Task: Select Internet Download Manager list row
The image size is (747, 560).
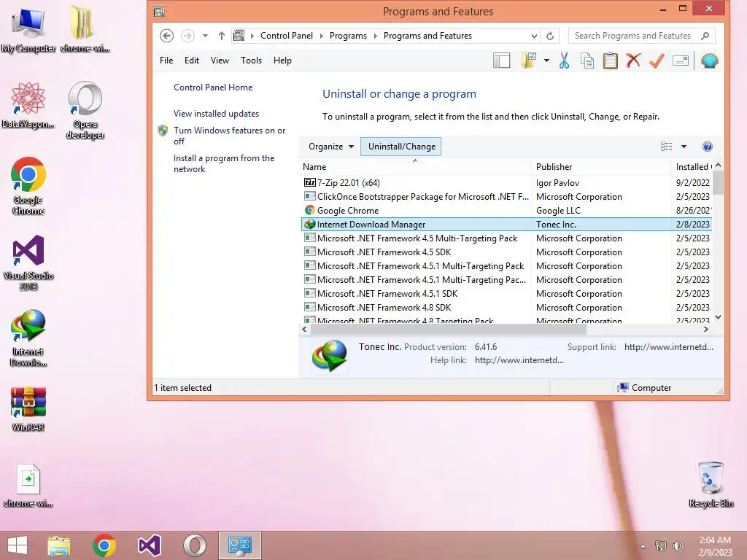Action: pos(506,225)
